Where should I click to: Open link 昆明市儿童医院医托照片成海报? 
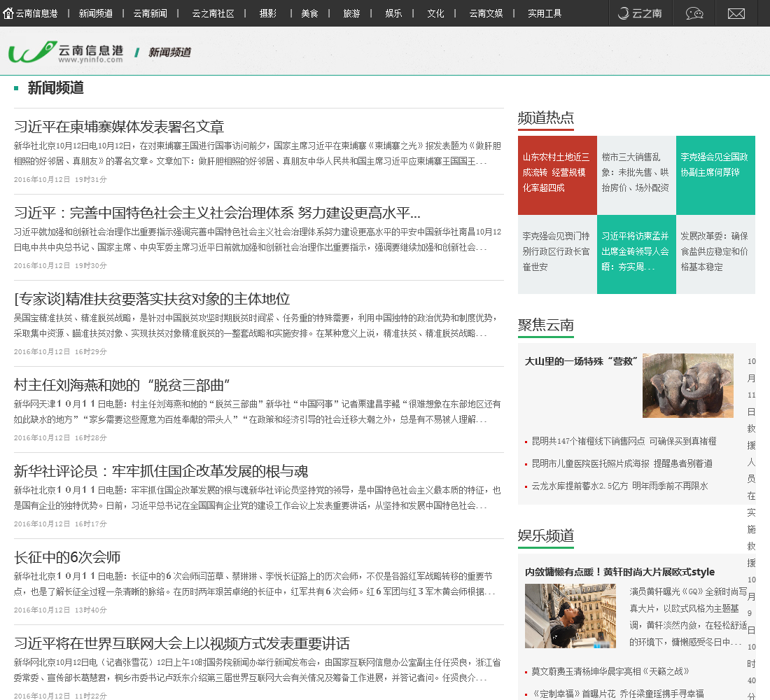pyautogui.click(x=622, y=463)
